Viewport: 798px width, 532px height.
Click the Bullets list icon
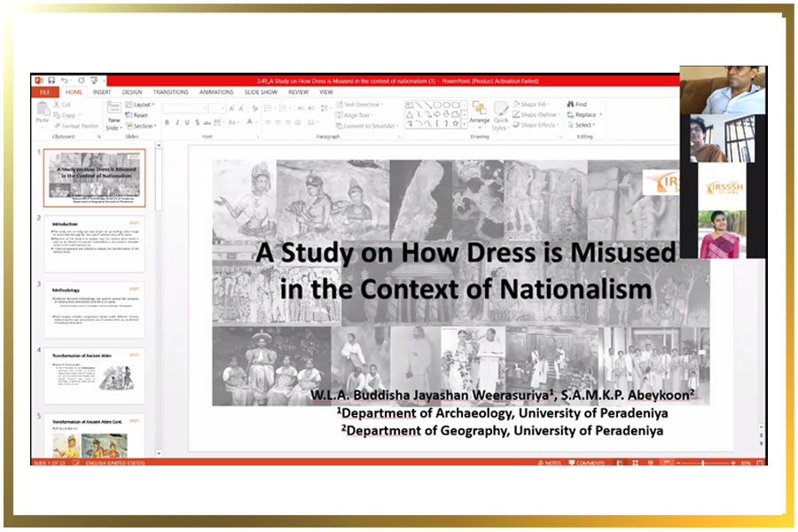point(270,108)
